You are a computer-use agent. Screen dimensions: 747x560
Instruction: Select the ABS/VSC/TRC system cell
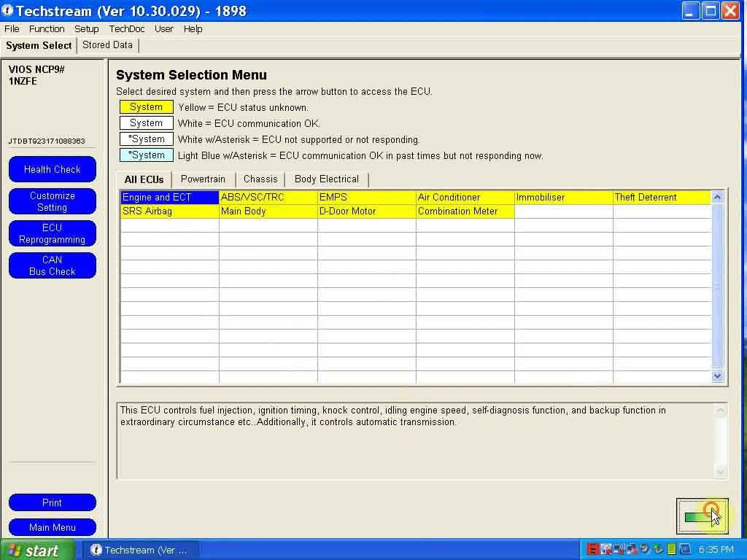pyautogui.click(x=268, y=197)
